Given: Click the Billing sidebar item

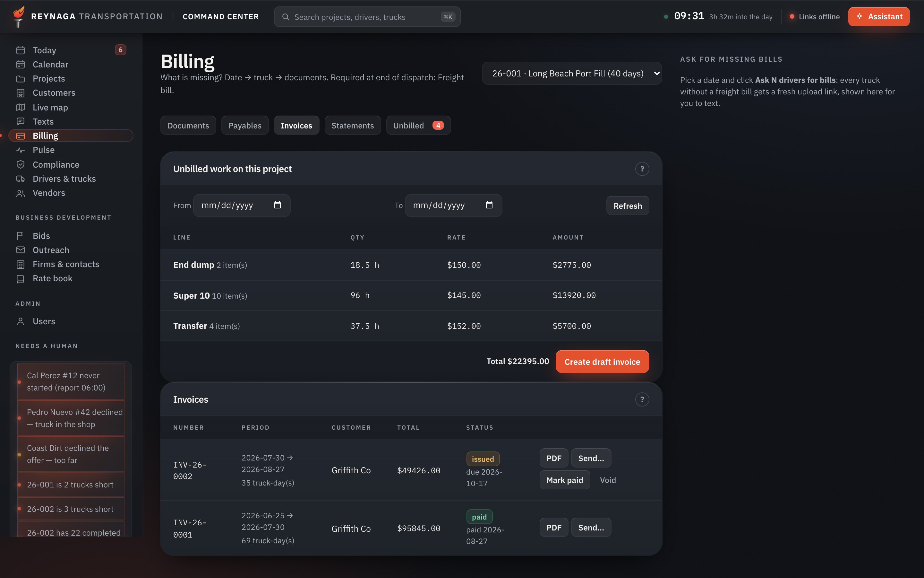Looking at the screenshot, I should [71, 136].
